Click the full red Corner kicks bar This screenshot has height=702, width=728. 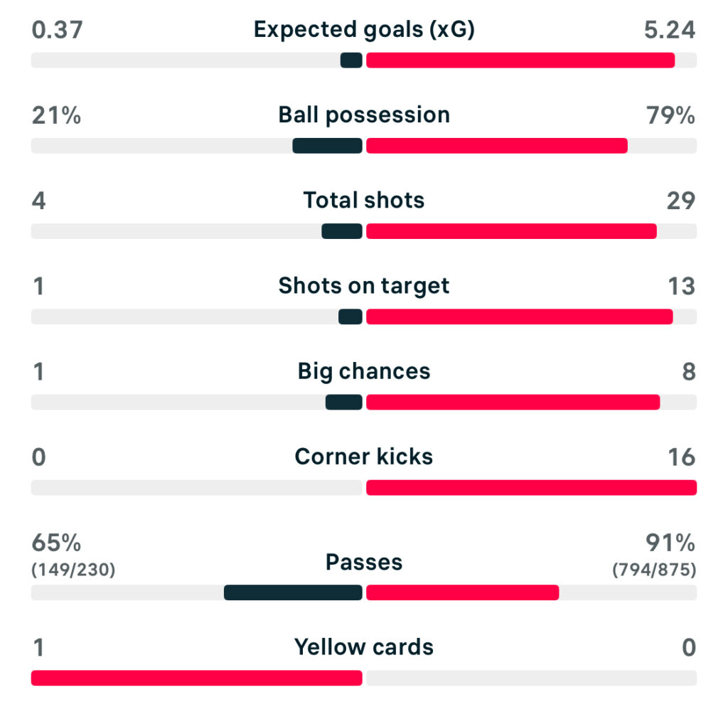[x=531, y=487]
